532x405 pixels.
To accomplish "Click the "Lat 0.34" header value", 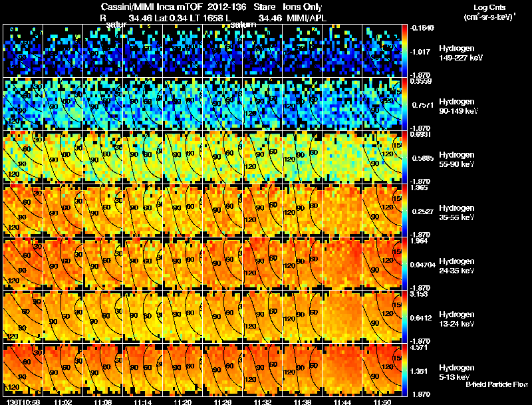I will coord(171,19).
